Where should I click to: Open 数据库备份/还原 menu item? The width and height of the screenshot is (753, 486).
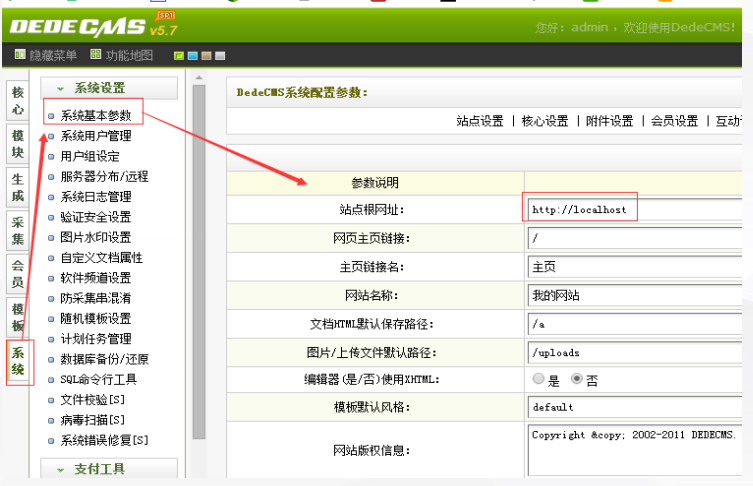click(x=104, y=359)
